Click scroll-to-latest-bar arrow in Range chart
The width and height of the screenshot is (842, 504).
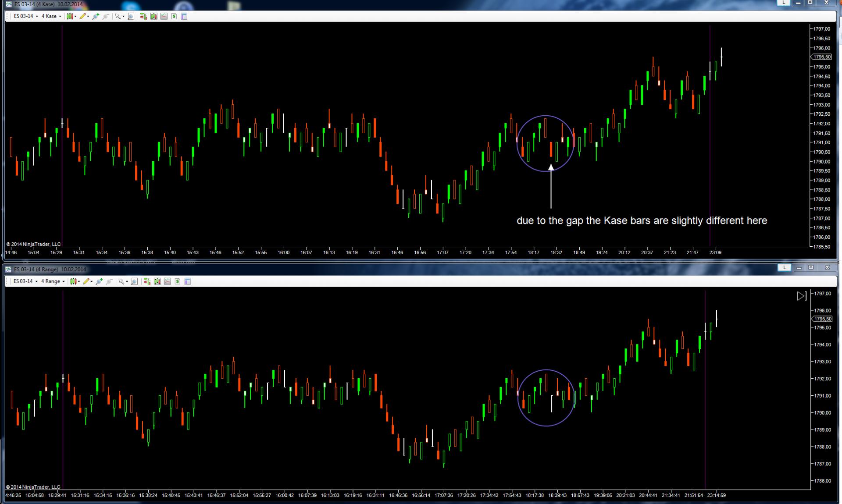pyautogui.click(x=801, y=296)
